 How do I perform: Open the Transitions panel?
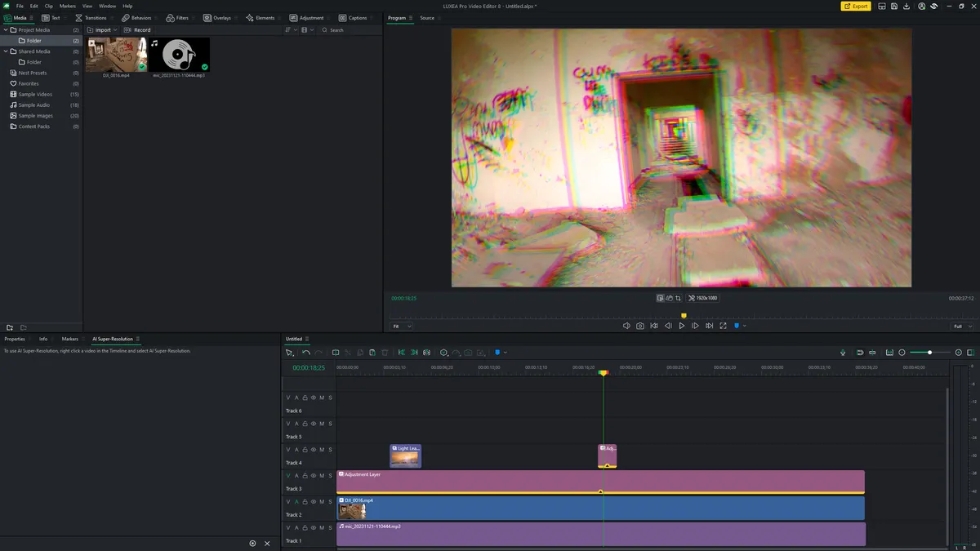(x=91, y=17)
